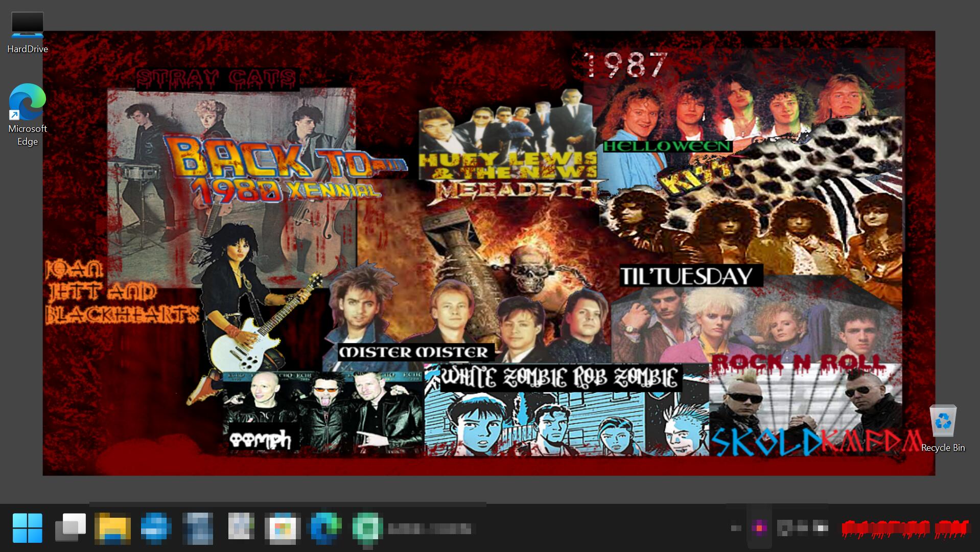Image resolution: width=980 pixels, height=552 pixels.
Task: Click the blue round pixelated taskbar icon
Action: pos(155,528)
